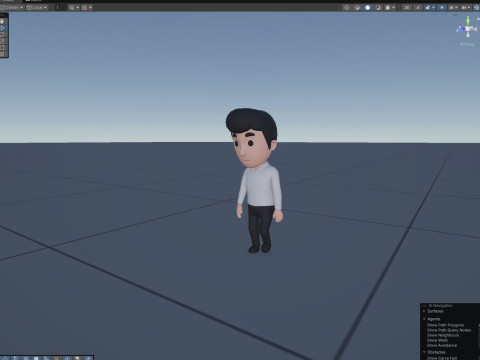Screen dimensions: 480x360
Task: Click the white bottom cone of gizmo
Action: click(x=468, y=34)
